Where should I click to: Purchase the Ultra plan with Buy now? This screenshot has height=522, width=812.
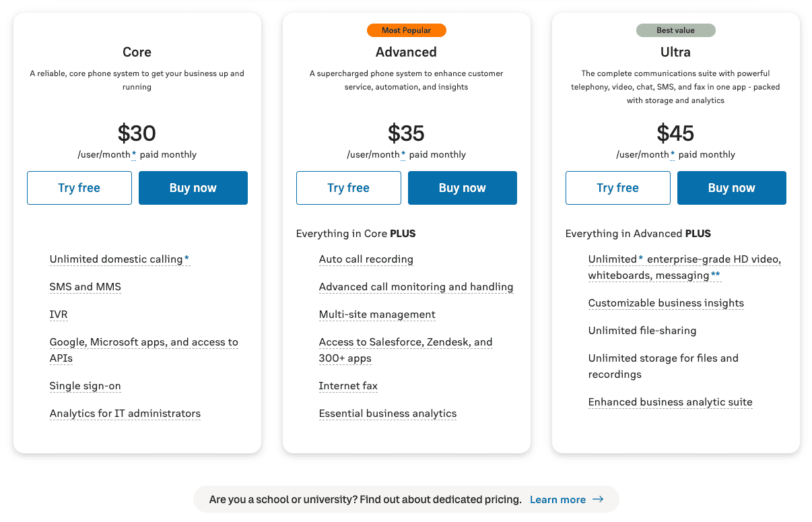pos(732,188)
